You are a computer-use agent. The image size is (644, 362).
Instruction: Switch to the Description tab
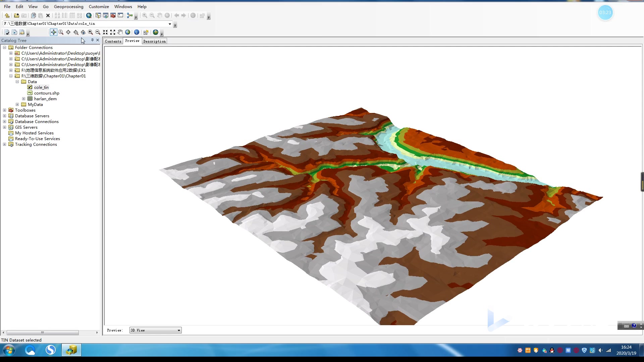(154, 41)
